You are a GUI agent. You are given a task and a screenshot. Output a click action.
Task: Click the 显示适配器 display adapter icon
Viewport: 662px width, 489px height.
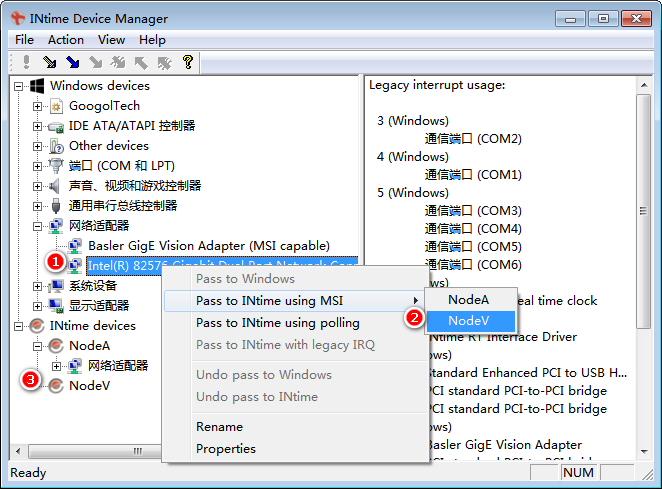(x=56, y=306)
